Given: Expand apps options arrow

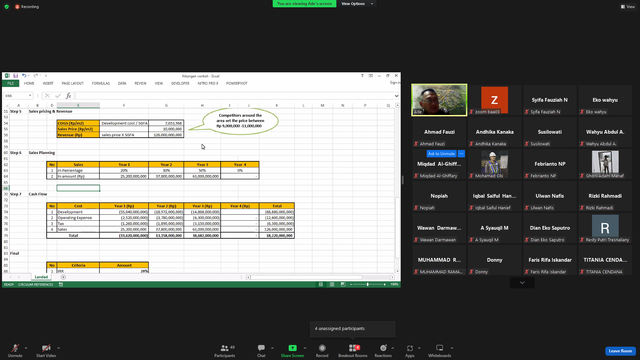Looking at the screenshot, I should tap(419, 348).
